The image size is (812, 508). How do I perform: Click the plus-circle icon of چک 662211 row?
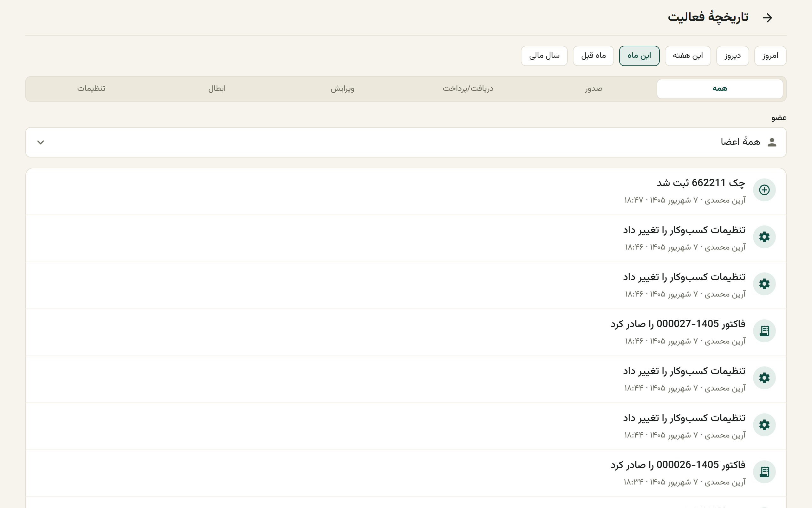coord(764,190)
